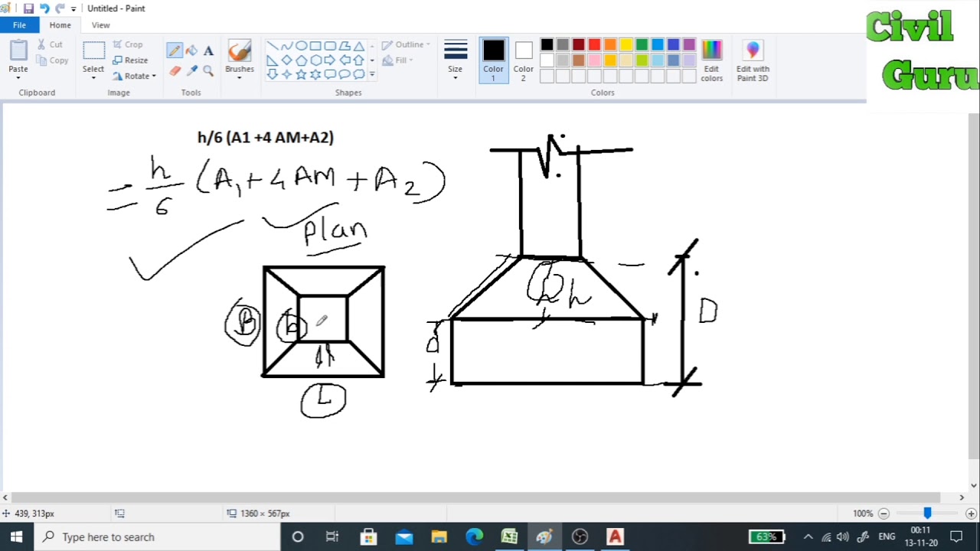This screenshot has width=980, height=551.
Task: Pick the yellow color swatch
Action: coord(626,45)
